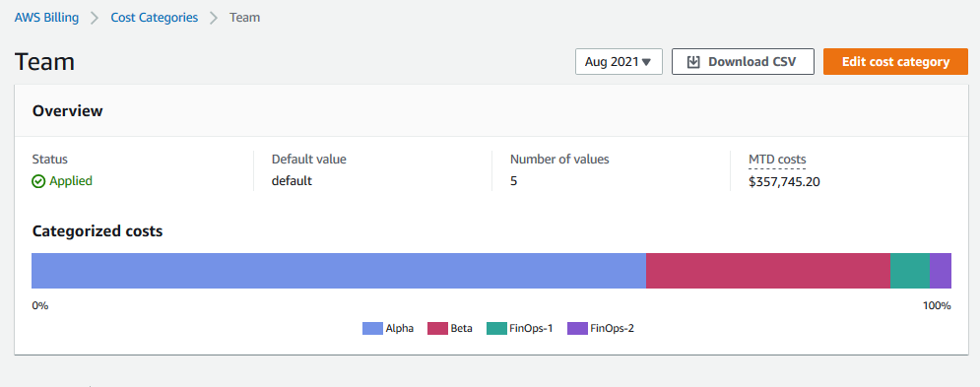Select the FinOps-1 legend color swatch

click(496, 328)
